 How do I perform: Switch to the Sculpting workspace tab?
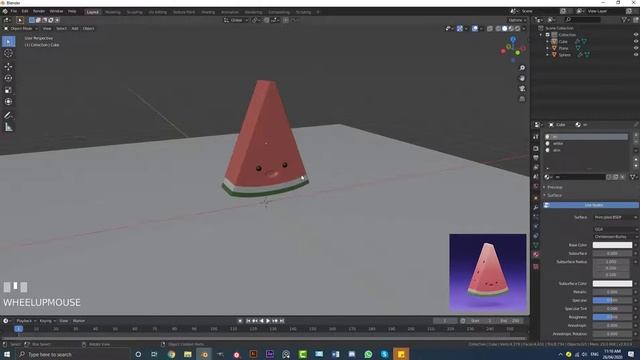(134, 12)
